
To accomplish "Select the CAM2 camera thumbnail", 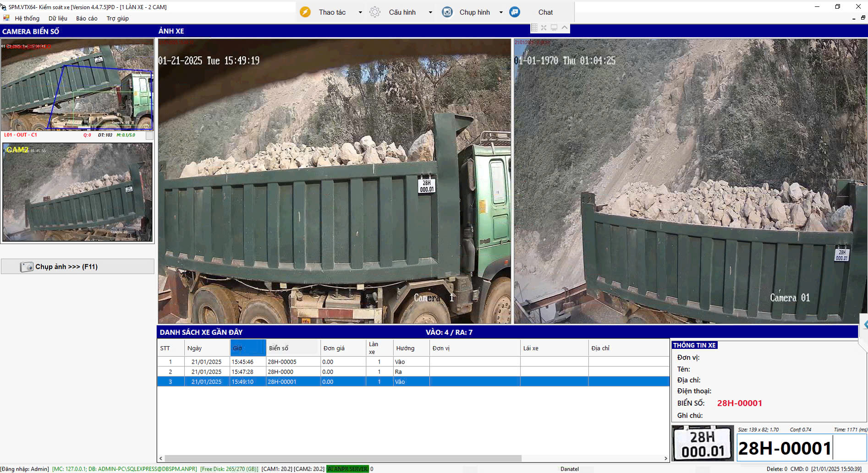I will coord(77,192).
